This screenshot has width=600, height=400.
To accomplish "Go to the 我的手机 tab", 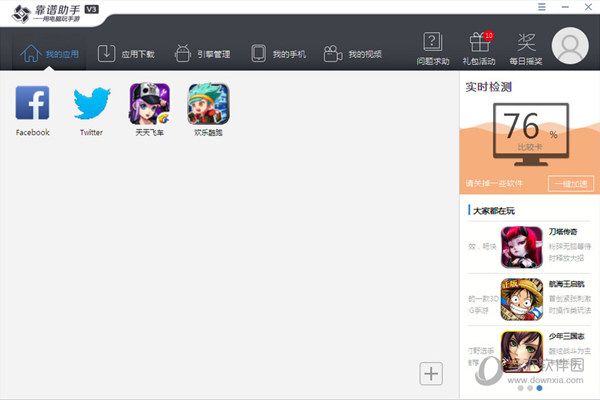I will [278, 53].
